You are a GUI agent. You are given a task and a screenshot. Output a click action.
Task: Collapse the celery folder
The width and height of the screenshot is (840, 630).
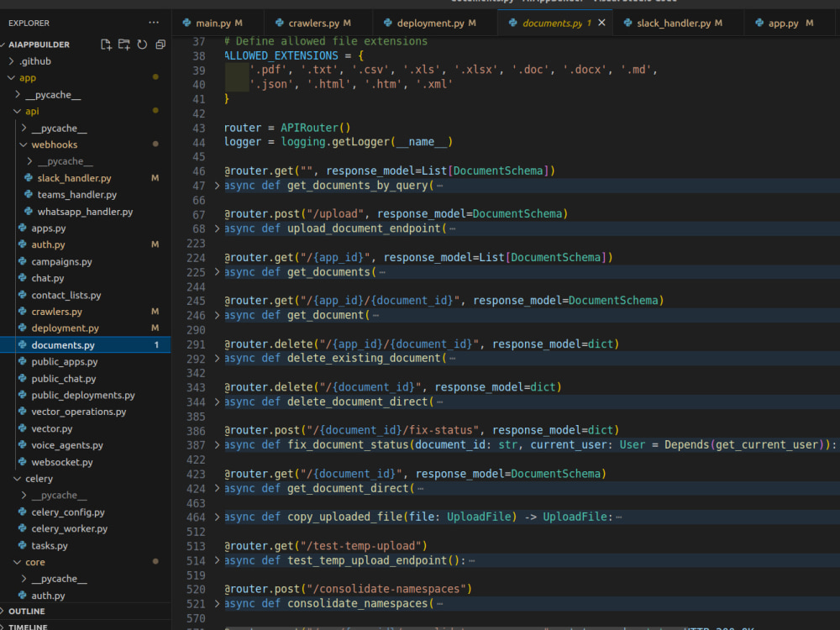17,479
